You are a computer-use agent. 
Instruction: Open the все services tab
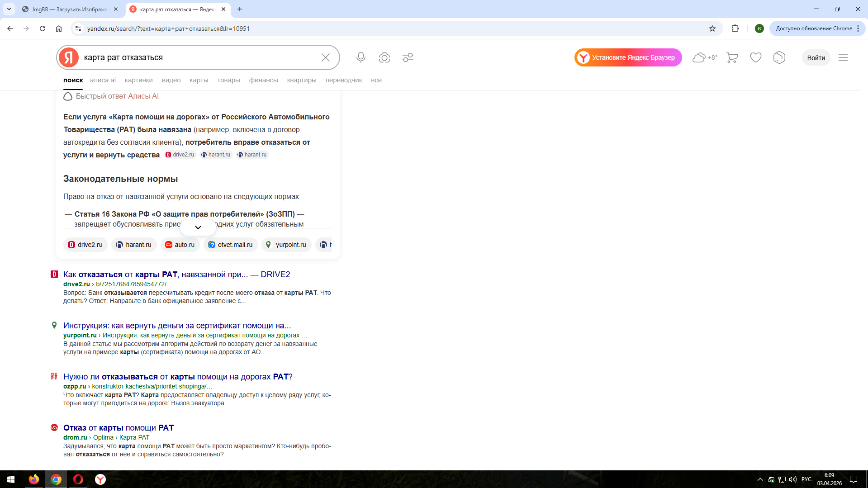[x=376, y=80]
